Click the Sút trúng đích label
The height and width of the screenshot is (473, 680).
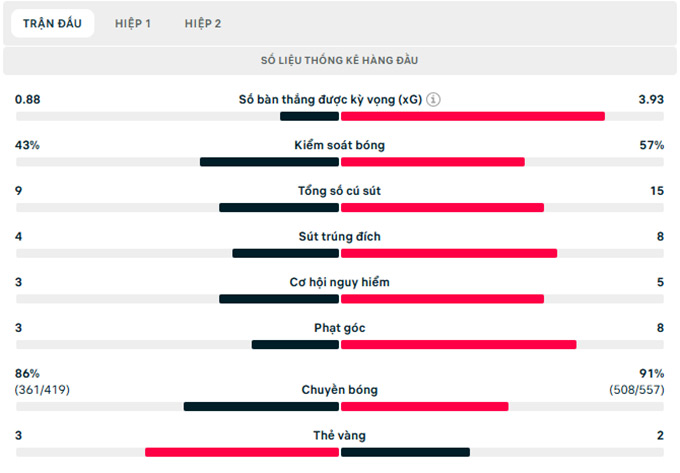[340, 237]
